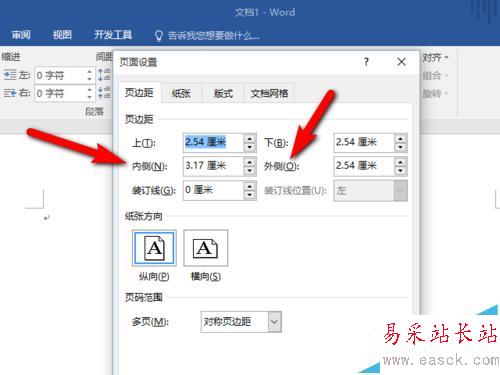
Task: Decrease the left indent 左 value
Action: pos(89,79)
